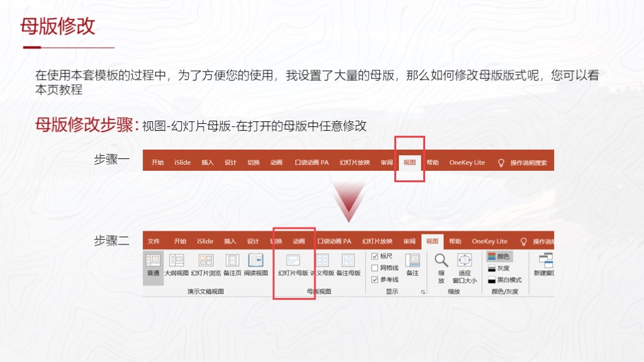
Task: Enable the 网格线 gridlines checkbox
Action: pos(375,268)
